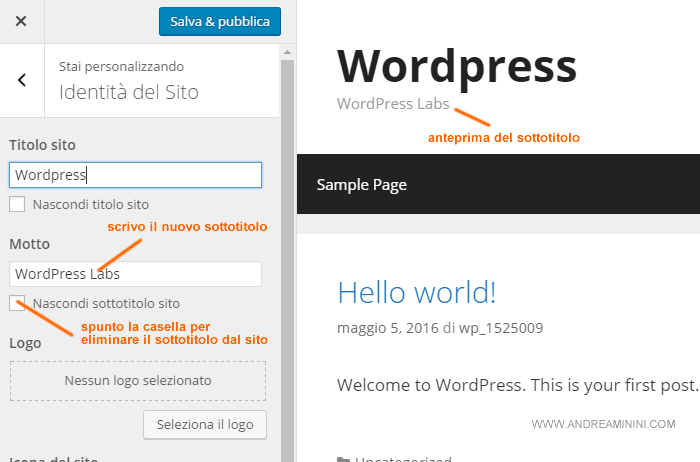Click the WordPress Labs tagline in preview
Image resolution: width=700 pixels, height=462 pixels.
pyautogui.click(x=393, y=104)
